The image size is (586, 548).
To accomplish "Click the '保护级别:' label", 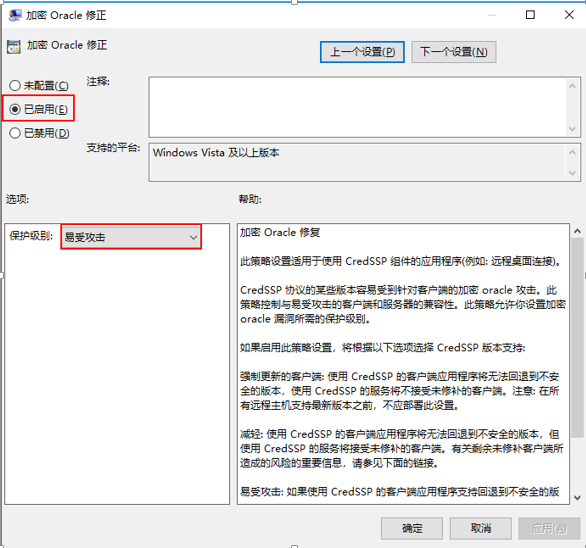I will [31, 236].
